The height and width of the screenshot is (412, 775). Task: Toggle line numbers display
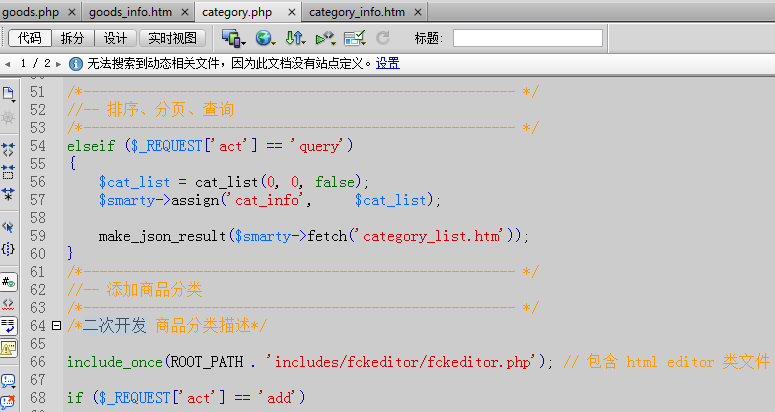tap(8, 282)
